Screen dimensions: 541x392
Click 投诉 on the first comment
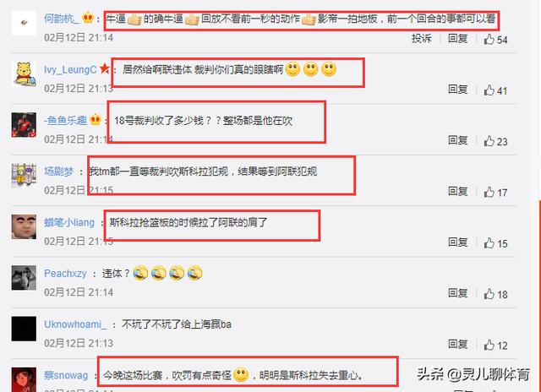pos(422,38)
